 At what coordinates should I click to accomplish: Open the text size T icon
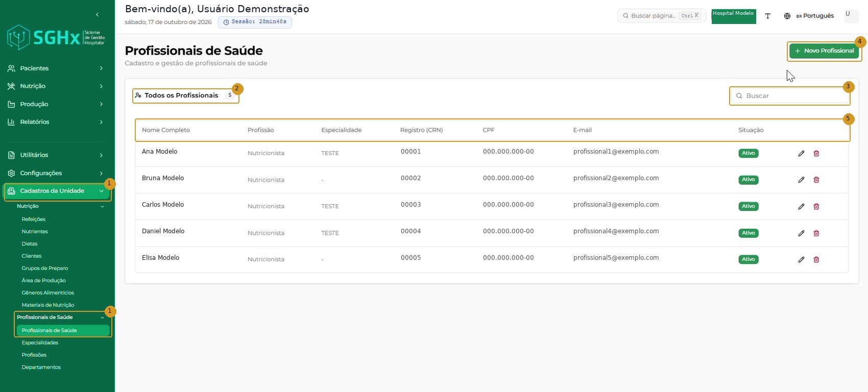[767, 16]
